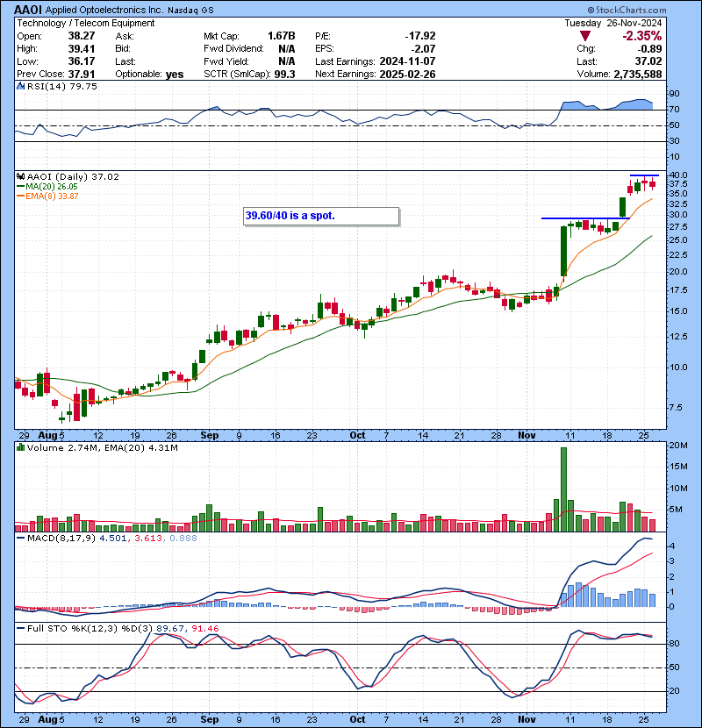Click the large green breakout candle in November

click(x=563, y=251)
